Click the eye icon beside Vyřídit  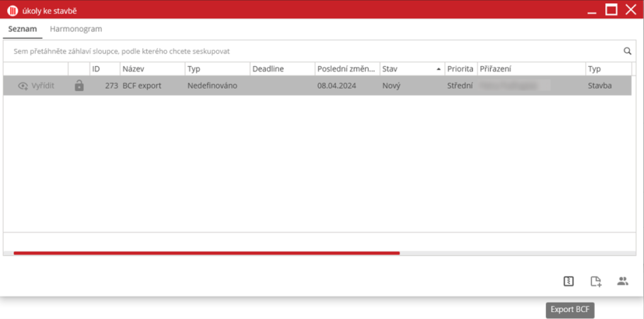[23, 86]
